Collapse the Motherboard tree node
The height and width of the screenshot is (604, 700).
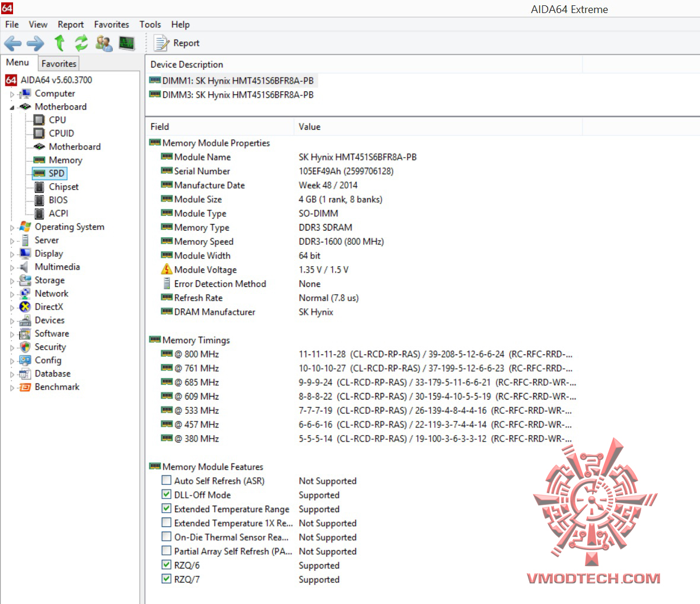pos(12,107)
